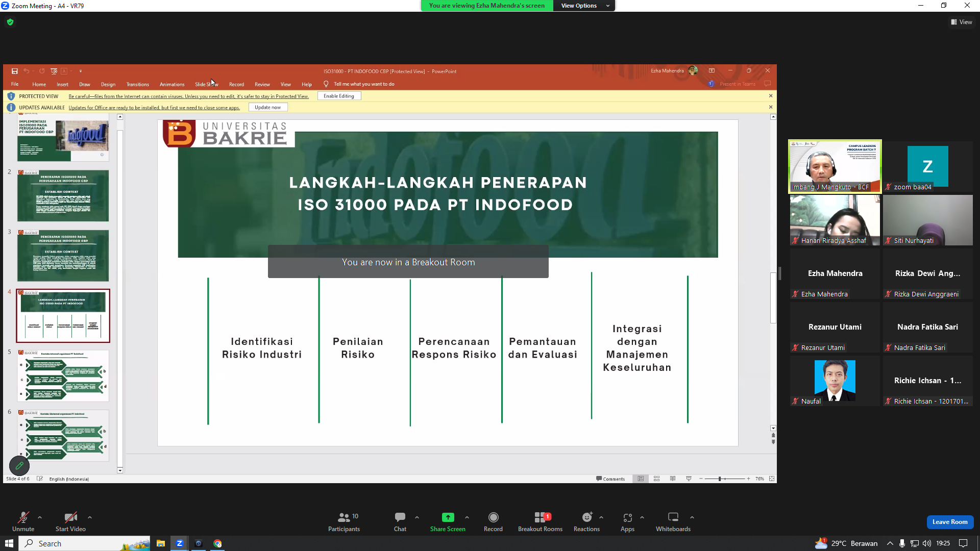Viewport: 980px width, 551px height.
Task: Click the zoom out minus button
Action: [x=701, y=479]
